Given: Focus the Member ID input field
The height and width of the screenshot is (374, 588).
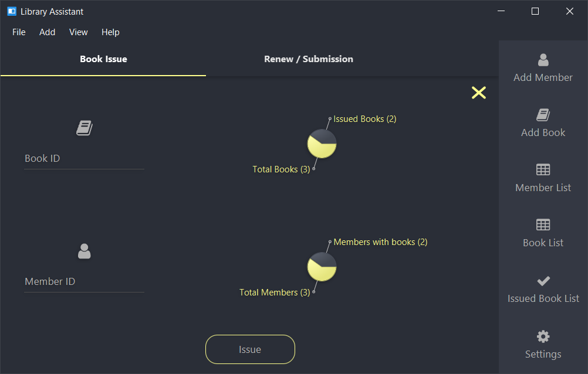Looking at the screenshot, I should (x=84, y=281).
